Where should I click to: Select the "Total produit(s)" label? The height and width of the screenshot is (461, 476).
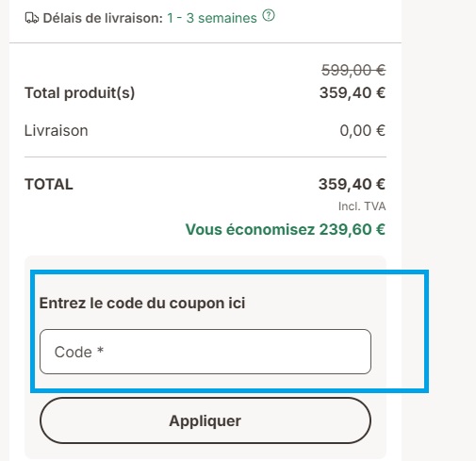click(x=80, y=93)
